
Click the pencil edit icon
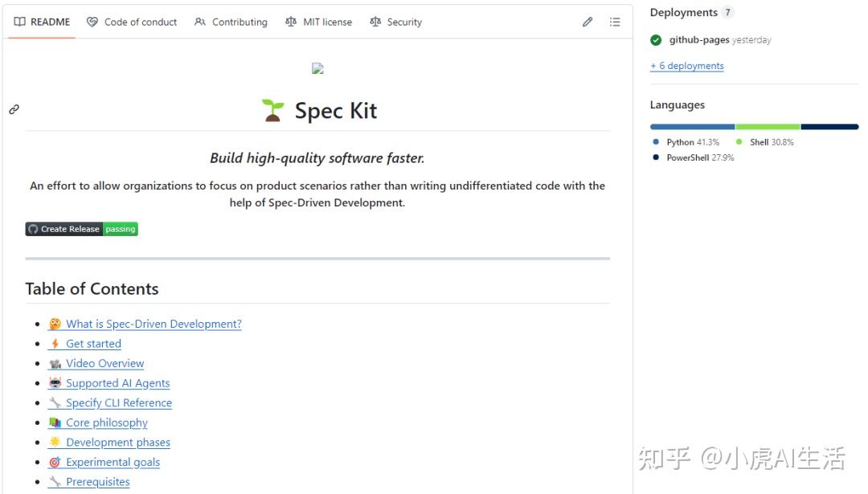pos(586,22)
